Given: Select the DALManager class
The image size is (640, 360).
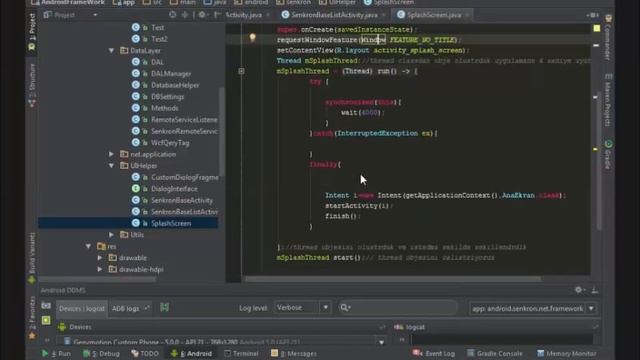Looking at the screenshot, I should pos(171,73).
